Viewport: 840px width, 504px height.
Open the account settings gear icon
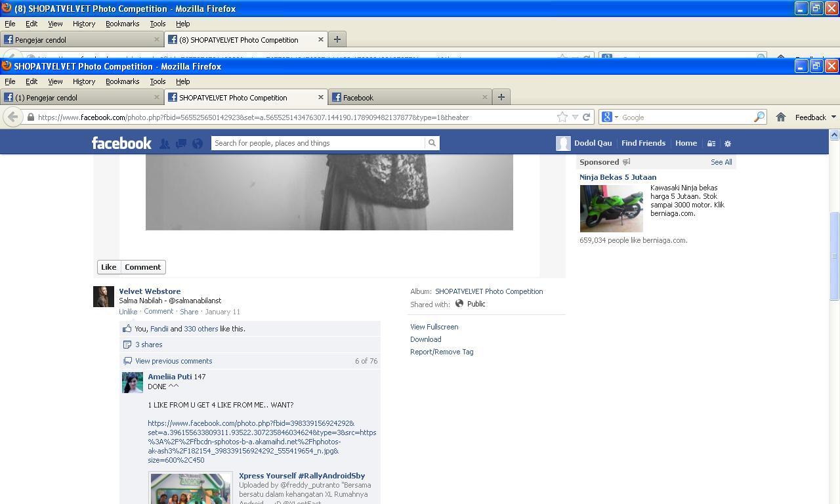727,143
